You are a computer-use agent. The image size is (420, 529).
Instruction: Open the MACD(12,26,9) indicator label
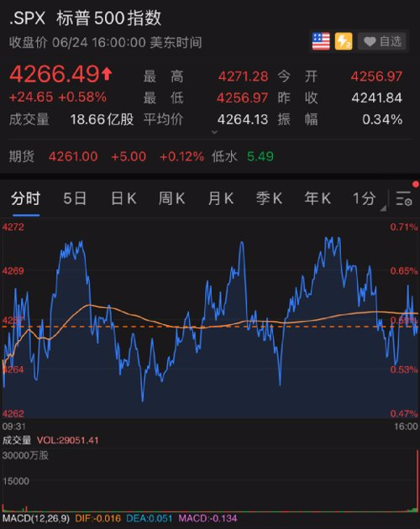point(36,518)
